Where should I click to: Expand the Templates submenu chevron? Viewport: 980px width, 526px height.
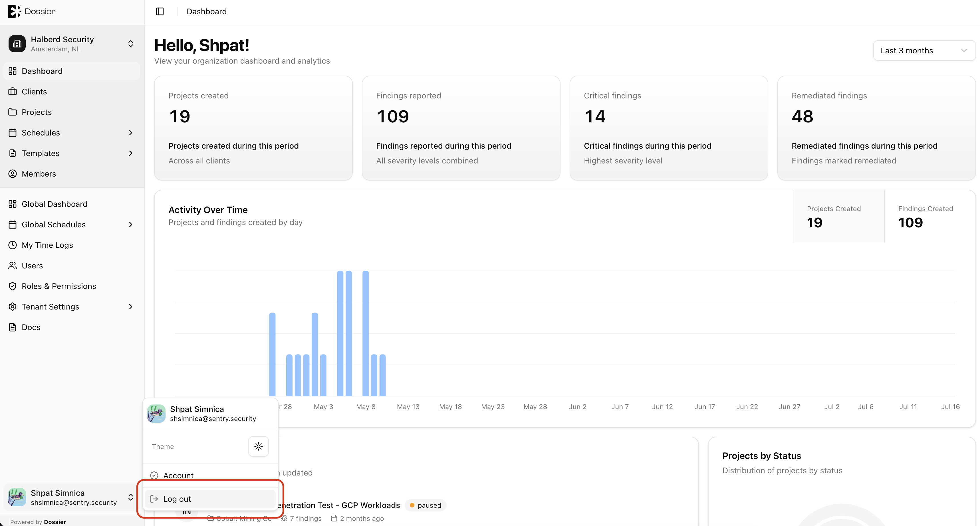point(130,153)
